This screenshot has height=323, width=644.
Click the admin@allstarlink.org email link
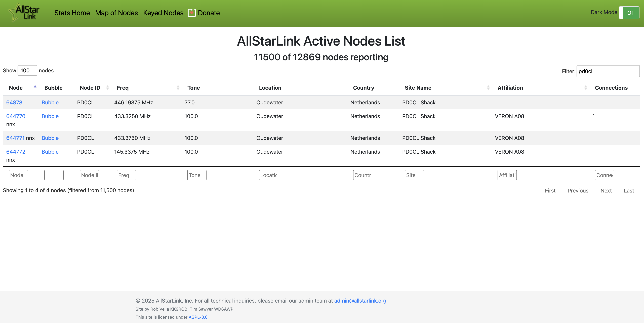pos(360,301)
